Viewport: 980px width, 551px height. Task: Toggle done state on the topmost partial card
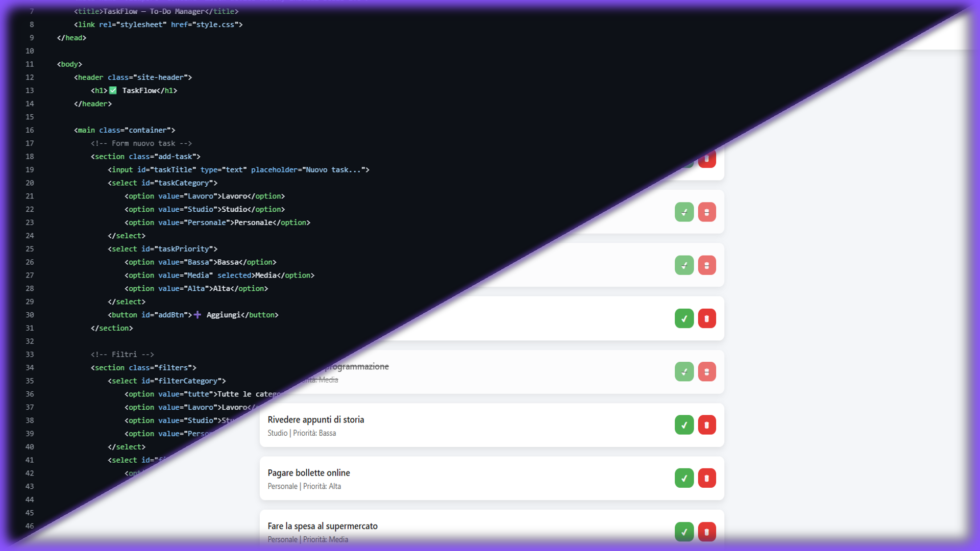click(x=684, y=159)
